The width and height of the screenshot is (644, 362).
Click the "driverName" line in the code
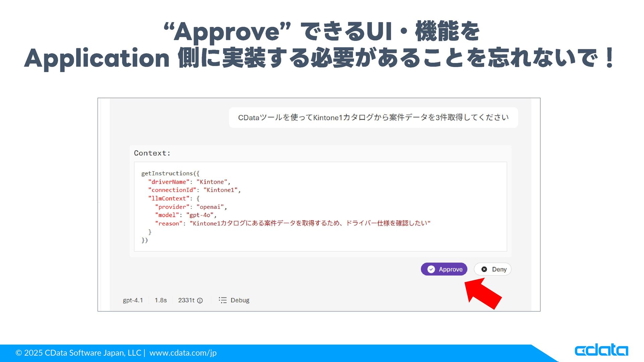coord(189,182)
